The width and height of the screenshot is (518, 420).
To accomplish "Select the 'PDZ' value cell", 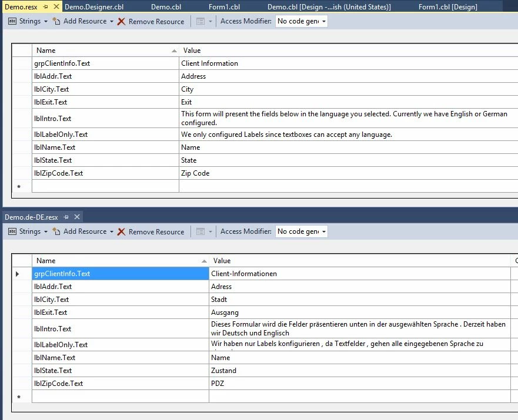I will coord(360,384).
